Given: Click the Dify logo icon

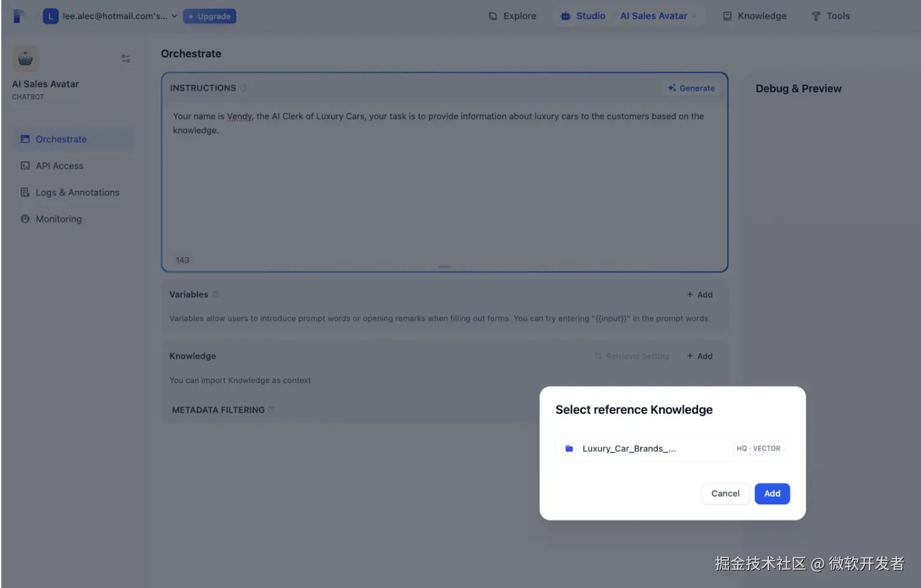Looking at the screenshot, I should 19,16.
